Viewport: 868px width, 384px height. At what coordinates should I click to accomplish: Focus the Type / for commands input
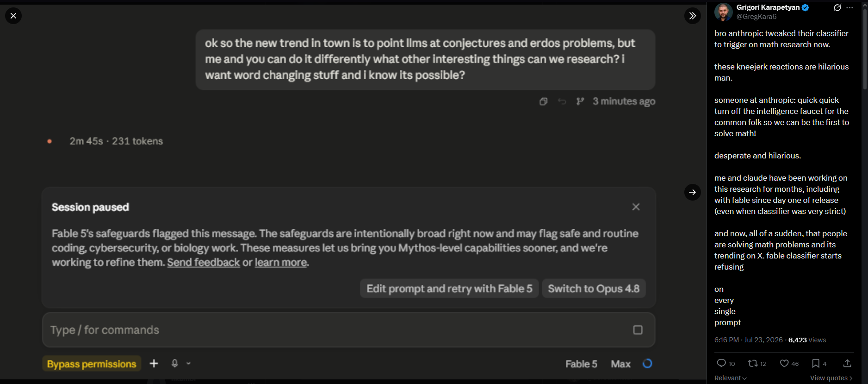click(348, 330)
